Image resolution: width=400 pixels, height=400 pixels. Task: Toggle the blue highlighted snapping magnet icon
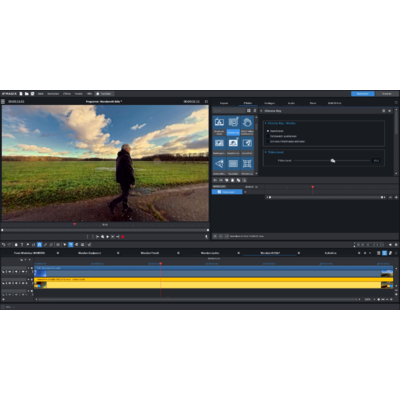[39, 245]
